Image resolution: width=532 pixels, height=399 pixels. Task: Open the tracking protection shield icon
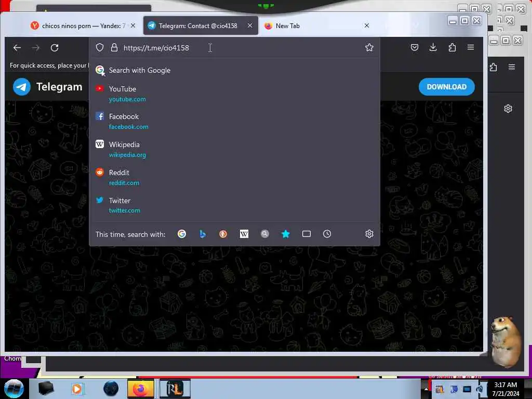point(99,47)
